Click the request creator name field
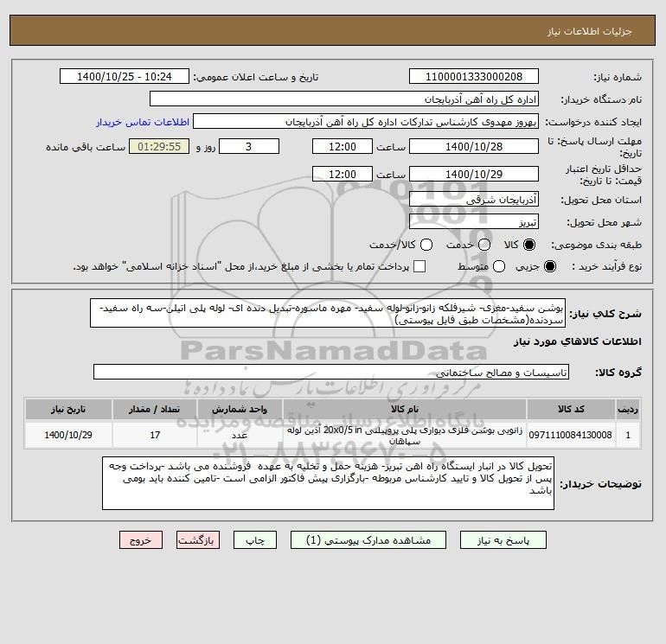Image resolution: width=666 pixels, height=644 pixels. [x=366, y=121]
